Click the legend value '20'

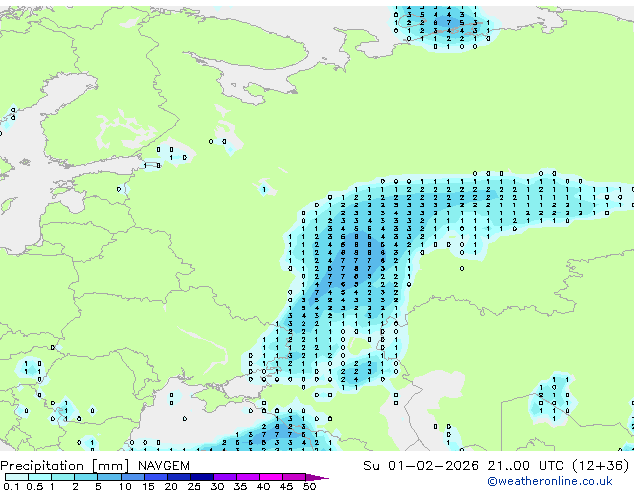[171, 486]
